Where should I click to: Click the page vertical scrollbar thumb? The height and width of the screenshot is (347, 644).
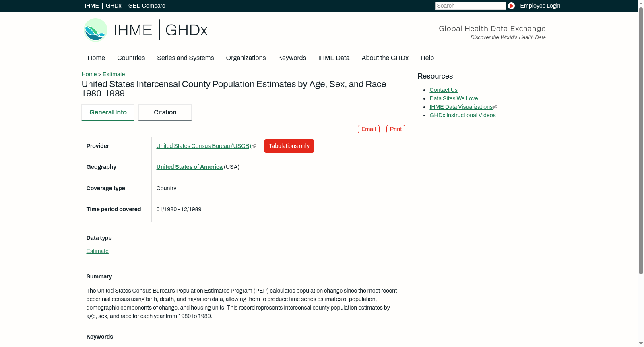click(x=641, y=140)
